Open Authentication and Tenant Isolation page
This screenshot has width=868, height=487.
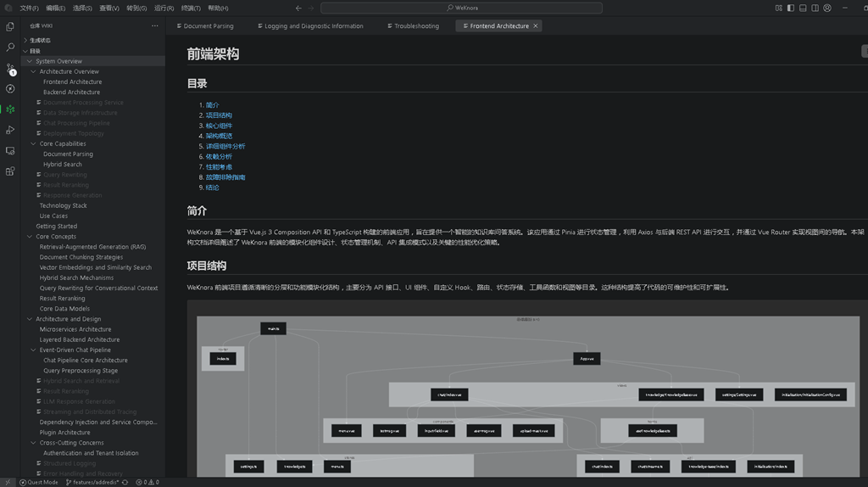91,453
